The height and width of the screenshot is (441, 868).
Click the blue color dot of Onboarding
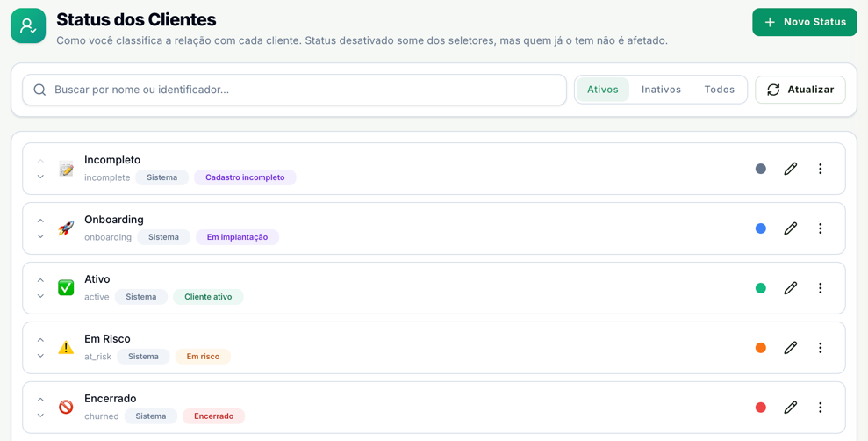pyautogui.click(x=761, y=228)
